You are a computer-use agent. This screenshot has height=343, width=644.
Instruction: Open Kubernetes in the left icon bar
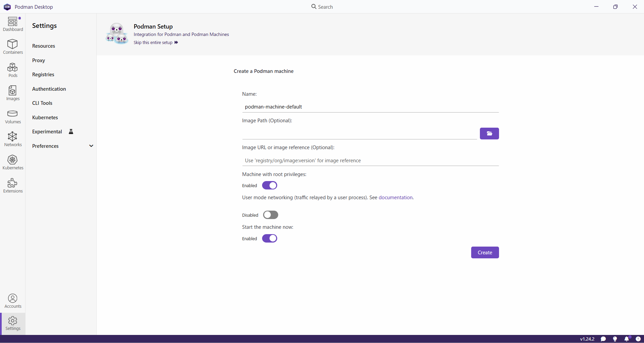(x=13, y=162)
